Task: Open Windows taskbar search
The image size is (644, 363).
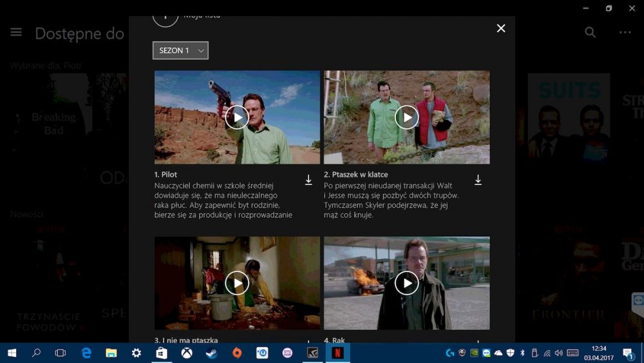Action: click(36, 353)
